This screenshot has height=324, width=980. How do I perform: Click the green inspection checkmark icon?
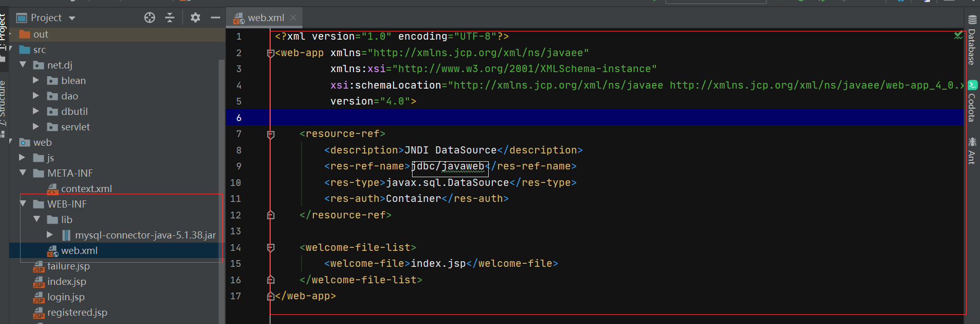958,36
